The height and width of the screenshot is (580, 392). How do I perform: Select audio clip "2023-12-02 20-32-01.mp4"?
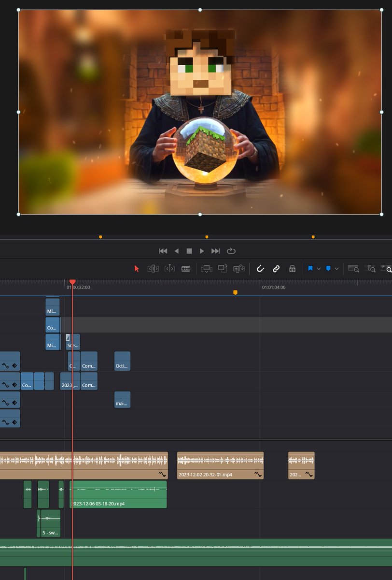221,465
